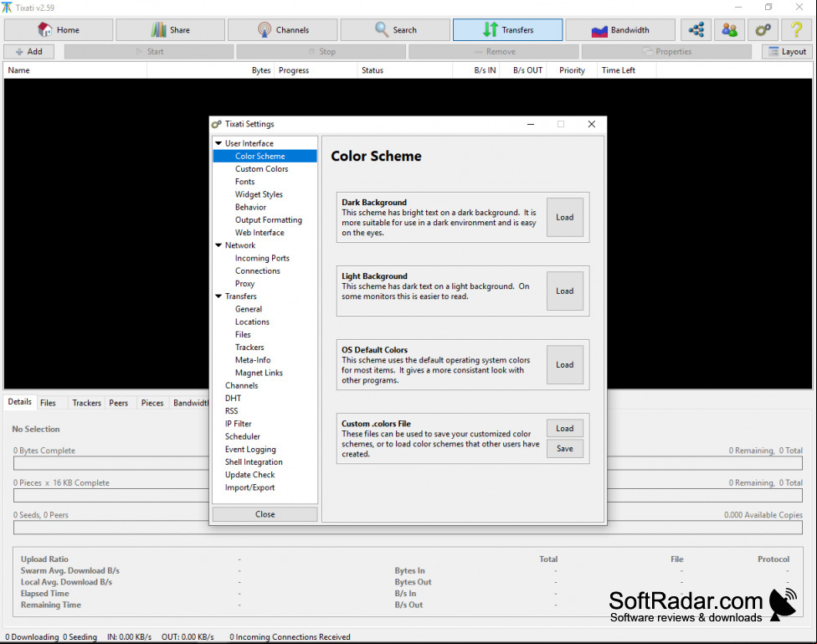Sort transfers by Name column

point(75,70)
